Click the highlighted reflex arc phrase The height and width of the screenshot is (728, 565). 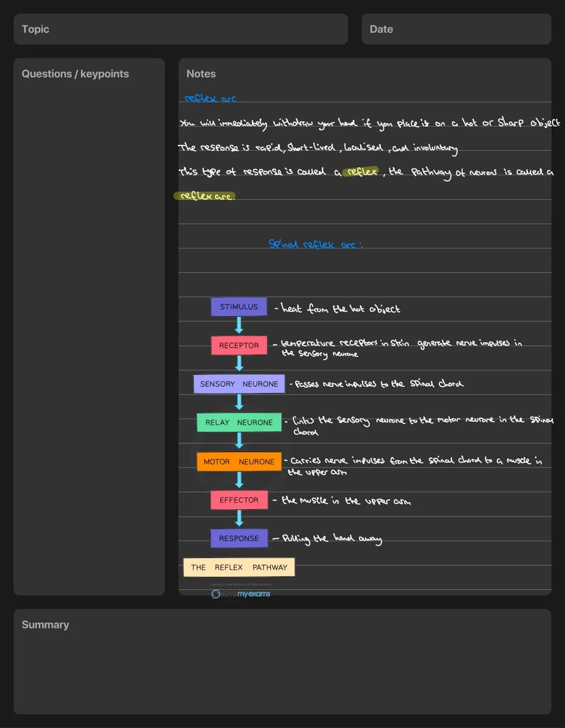(205, 196)
